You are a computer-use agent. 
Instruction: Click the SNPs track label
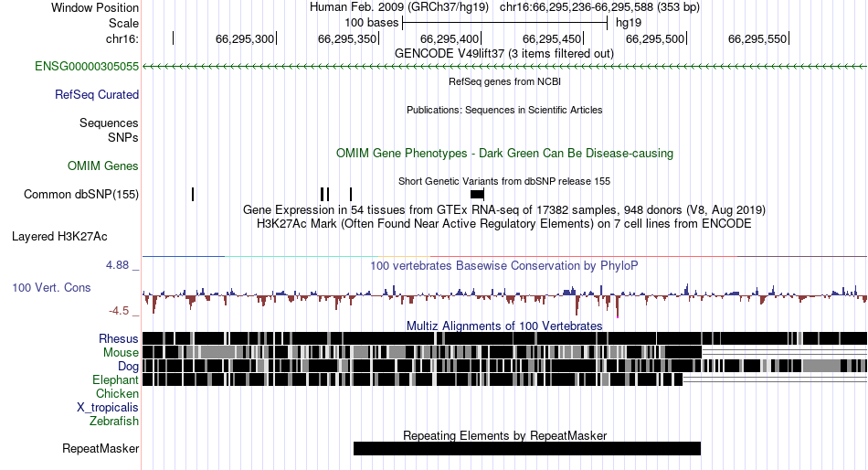(123, 137)
